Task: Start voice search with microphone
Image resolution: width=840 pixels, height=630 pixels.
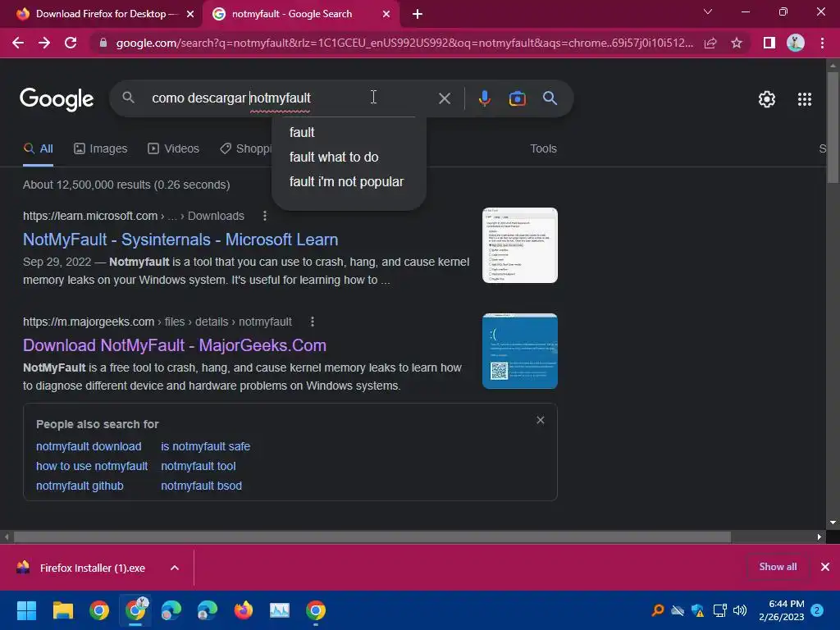Action: (x=484, y=98)
